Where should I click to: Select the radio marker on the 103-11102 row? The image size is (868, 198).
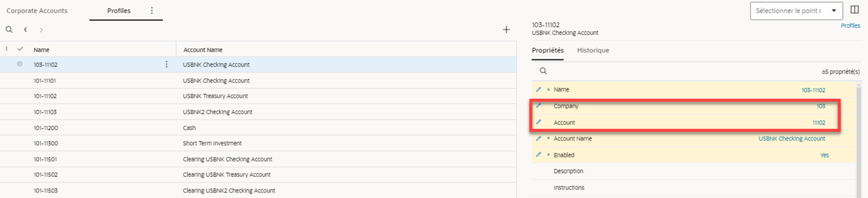(x=20, y=64)
